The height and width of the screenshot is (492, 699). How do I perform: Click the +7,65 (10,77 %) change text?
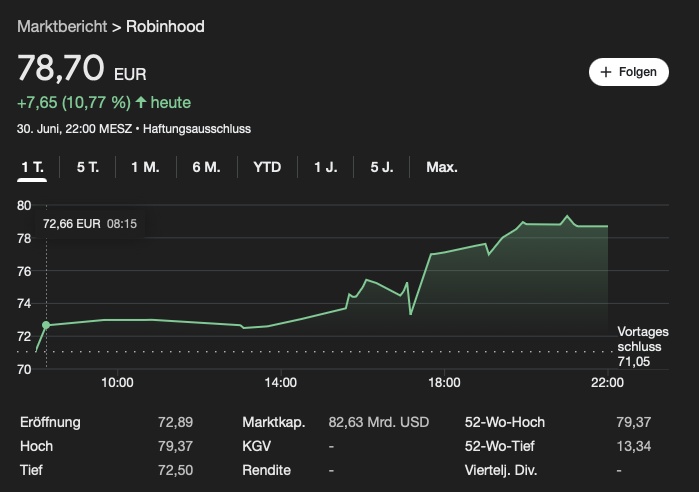pos(74,102)
